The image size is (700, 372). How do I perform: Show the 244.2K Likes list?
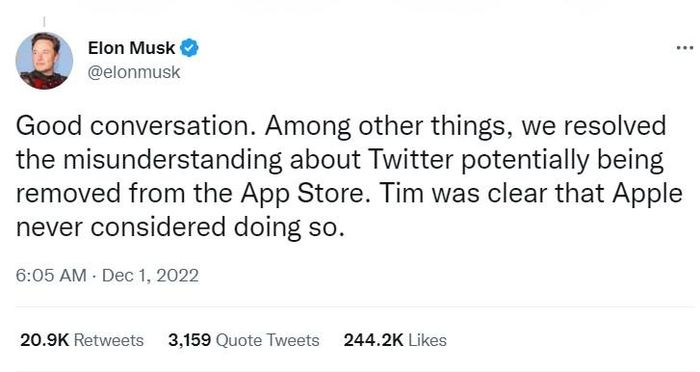point(395,340)
